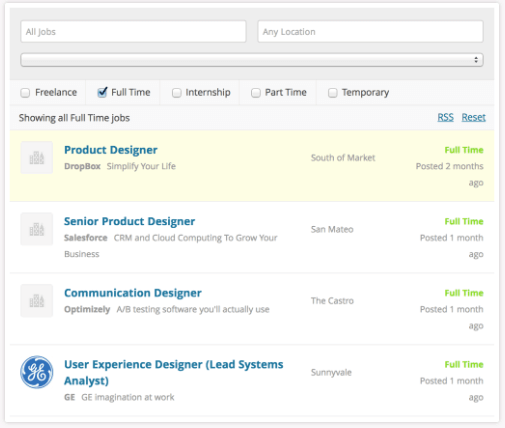The image size is (505, 428).
Task: Uncheck the Full Time filter
Action: (x=102, y=92)
